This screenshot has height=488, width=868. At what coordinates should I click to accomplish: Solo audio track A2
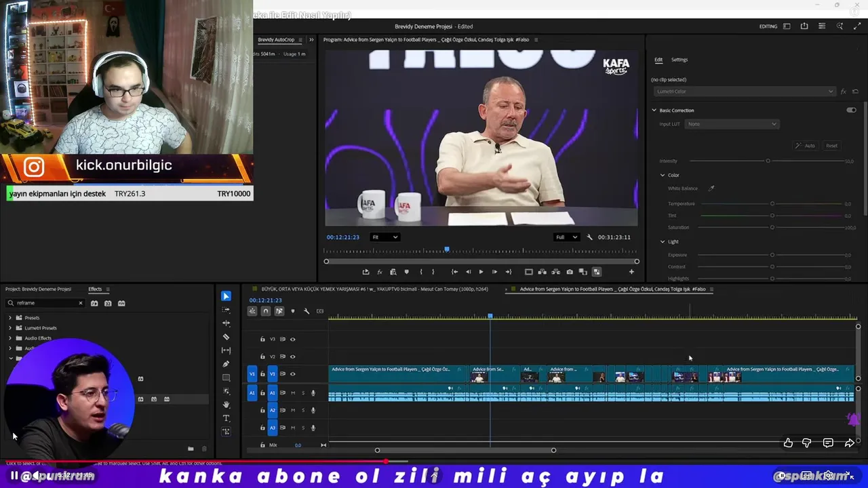pyautogui.click(x=303, y=410)
